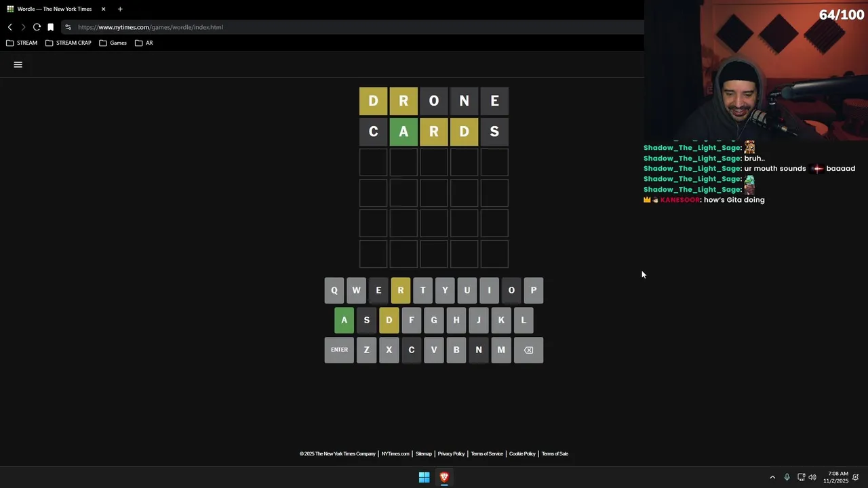This screenshot has width=868, height=488.
Task: Click the KANESOOK username in chat
Action: pyautogui.click(x=679, y=200)
